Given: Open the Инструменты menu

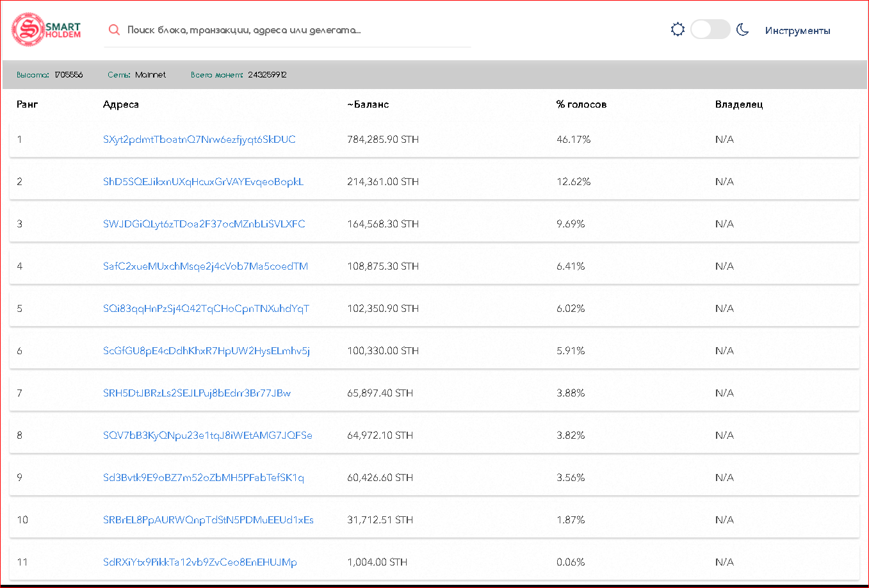Looking at the screenshot, I should [x=797, y=31].
